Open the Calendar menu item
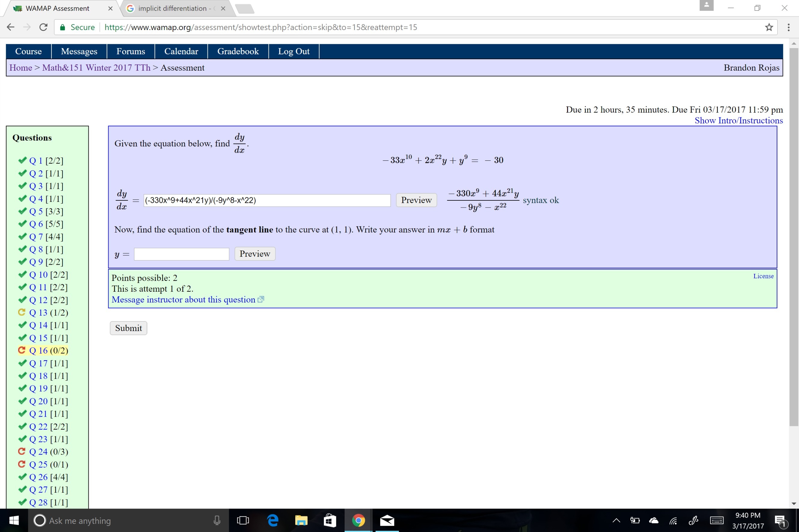This screenshot has height=532, width=799. click(181, 51)
